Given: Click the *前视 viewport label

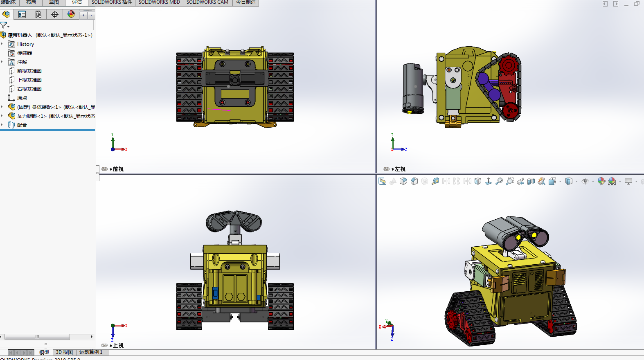Looking at the screenshot, I should coord(117,169).
